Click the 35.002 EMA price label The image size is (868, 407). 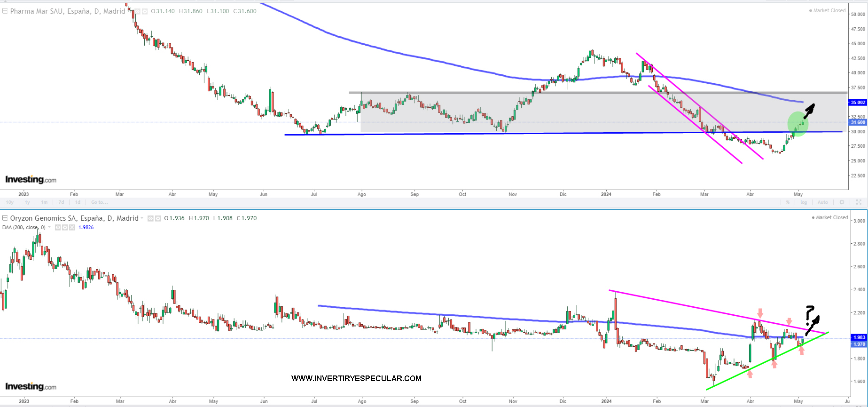click(858, 102)
